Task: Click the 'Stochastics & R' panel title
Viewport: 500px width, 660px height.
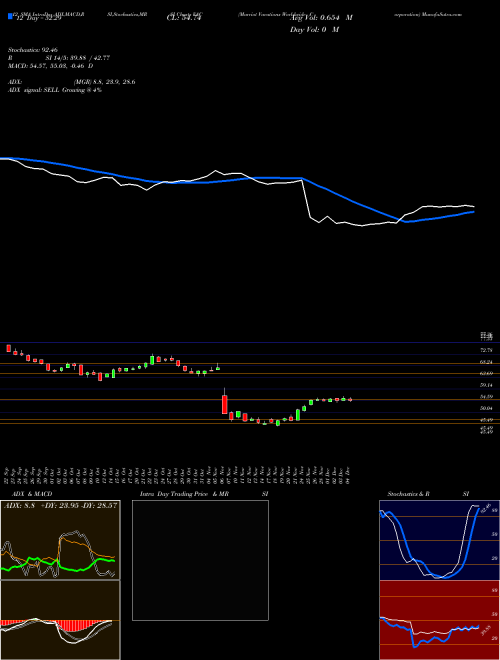Action: click(408, 494)
